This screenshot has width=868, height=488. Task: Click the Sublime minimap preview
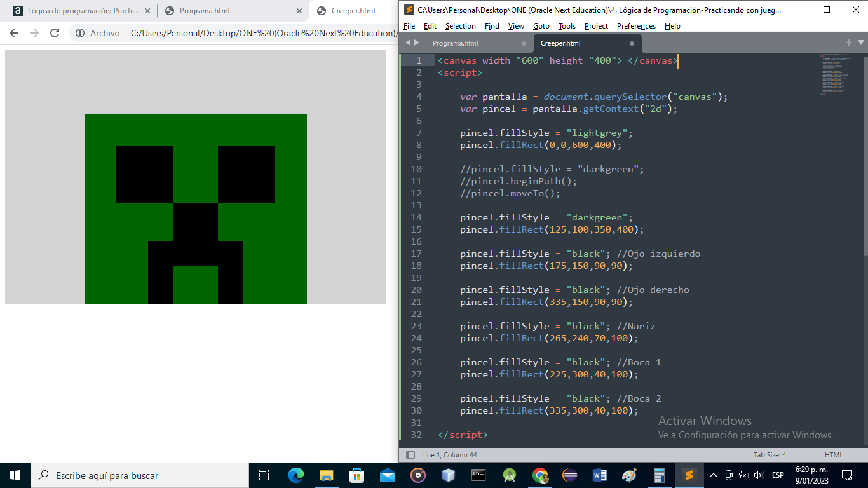click(x=835, y=74)
